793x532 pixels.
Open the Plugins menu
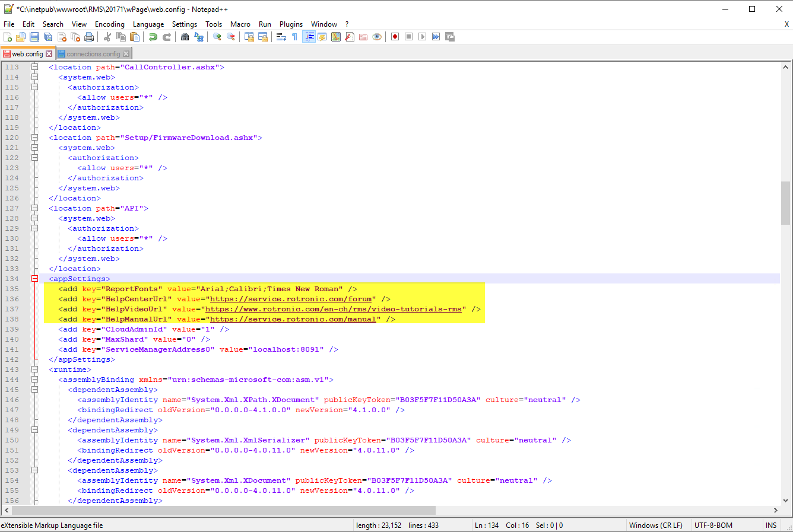tap(291, 24)
